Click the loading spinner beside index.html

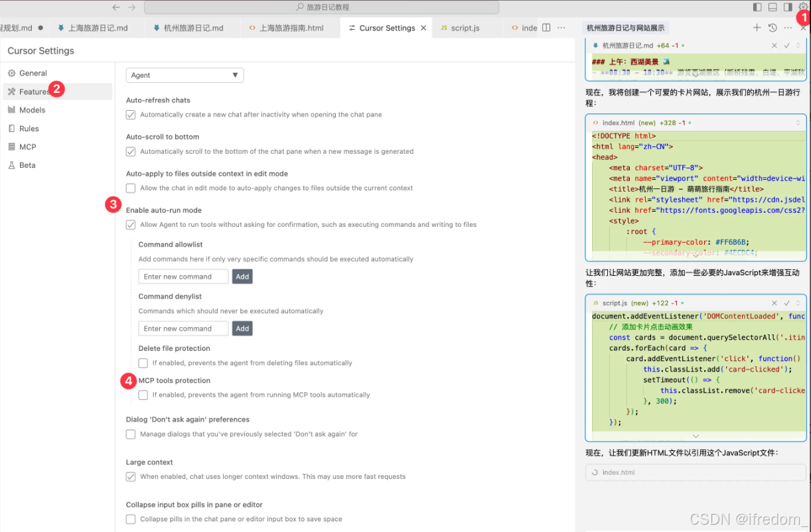pos(595,472)
